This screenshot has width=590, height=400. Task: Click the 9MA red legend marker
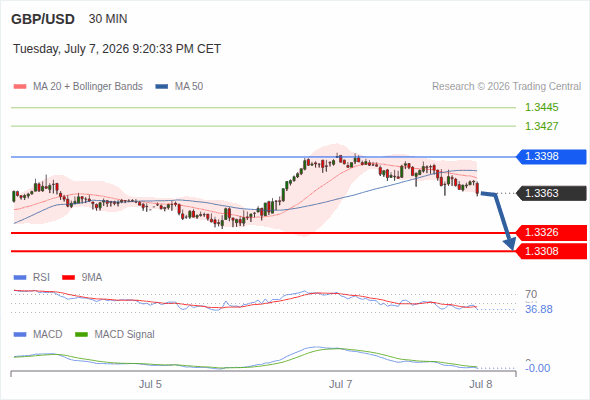click(x=68, y=278)
